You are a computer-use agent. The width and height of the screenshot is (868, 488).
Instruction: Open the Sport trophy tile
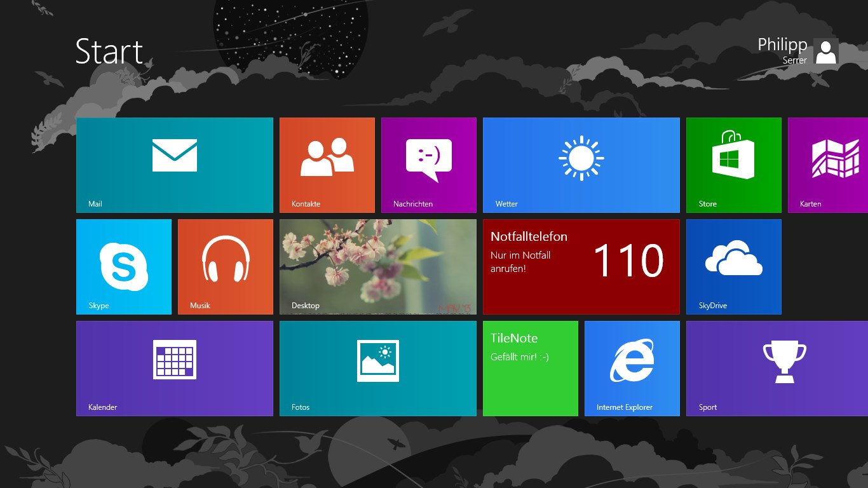[777, 369]
